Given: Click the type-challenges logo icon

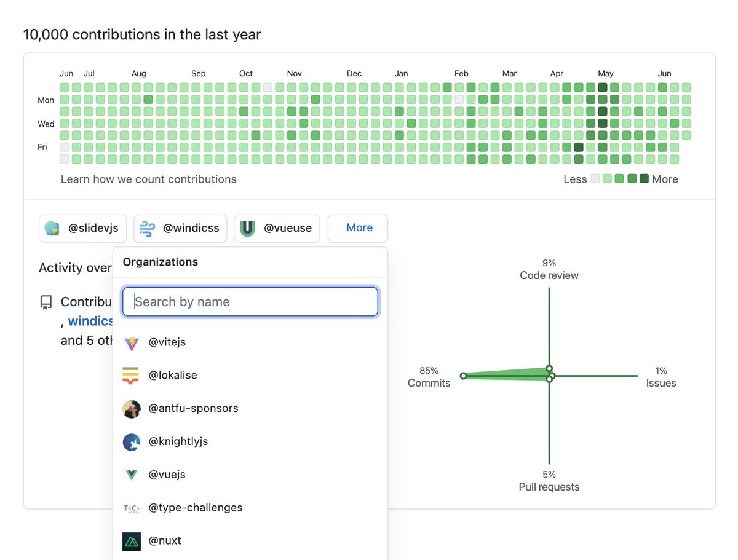Looking at the screenshot, I should coord(132,508).
